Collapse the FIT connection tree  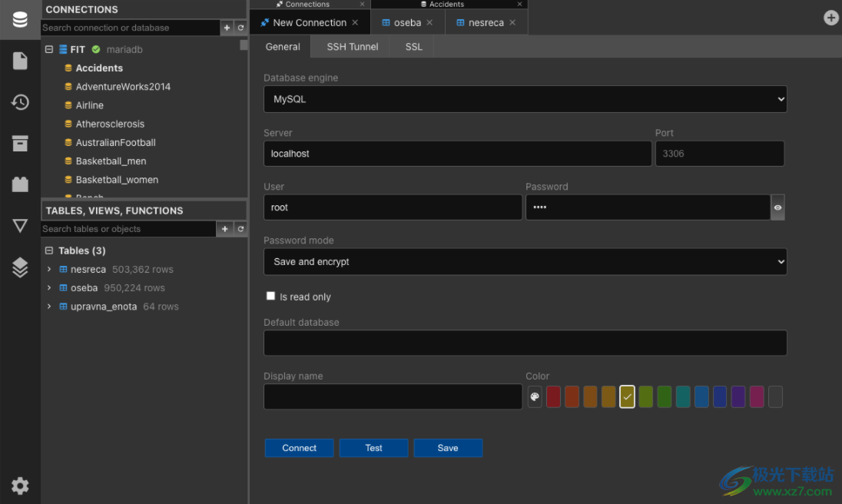[x=49, y=49]
